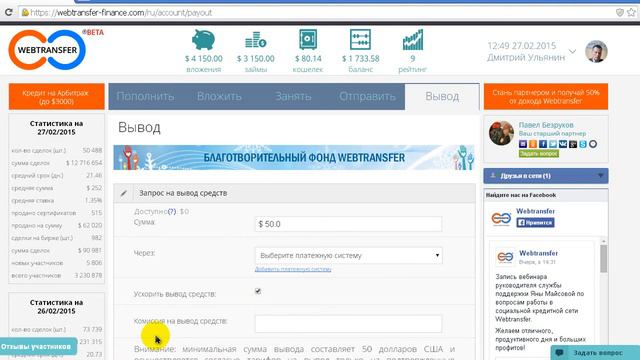
Task: Open partner's first purple social icon
Action: point(523,144)
